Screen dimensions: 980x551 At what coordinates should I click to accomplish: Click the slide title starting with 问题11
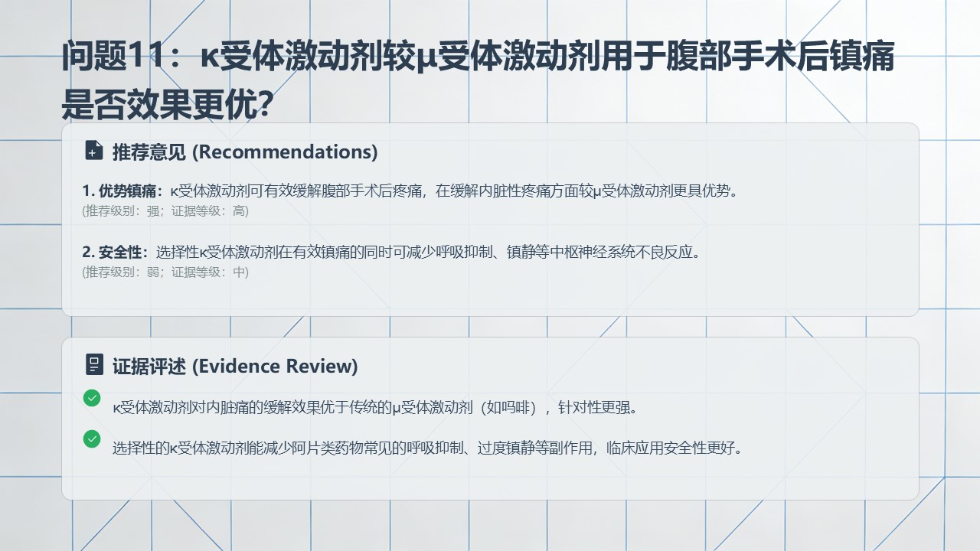(478, 59)
